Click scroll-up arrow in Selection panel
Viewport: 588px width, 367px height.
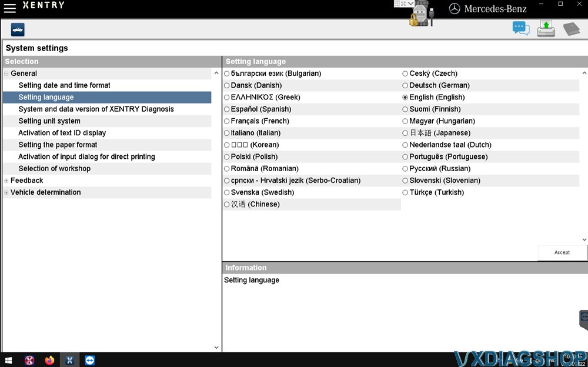[216, 73]
